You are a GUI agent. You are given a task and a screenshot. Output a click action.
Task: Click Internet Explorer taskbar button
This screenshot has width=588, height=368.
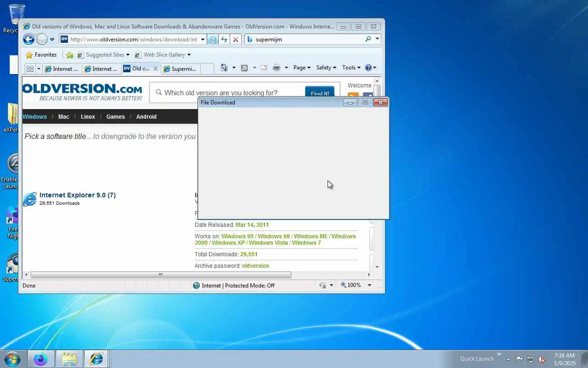coord(96,359)
